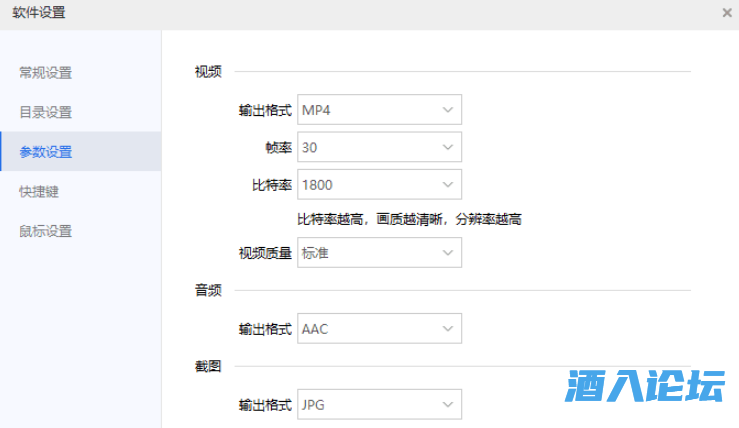Open the Mouse Settings (鼠标设置) tab

[x=46, y=231]
